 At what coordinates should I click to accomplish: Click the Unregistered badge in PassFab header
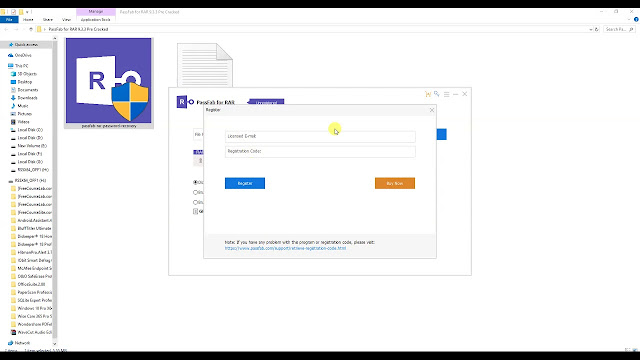266,102
